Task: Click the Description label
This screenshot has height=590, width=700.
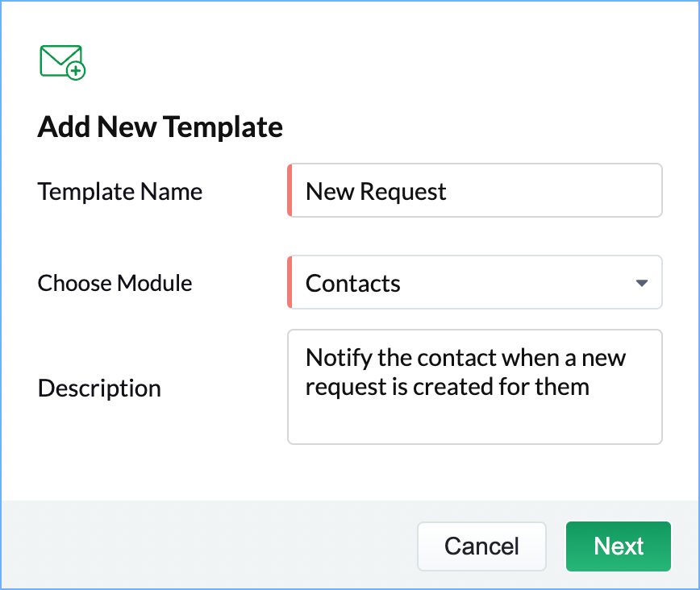Action: 99,388
